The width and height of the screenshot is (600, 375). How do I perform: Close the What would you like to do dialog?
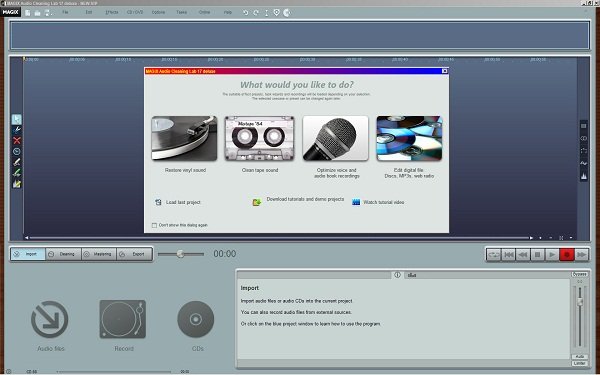(445, 71)
